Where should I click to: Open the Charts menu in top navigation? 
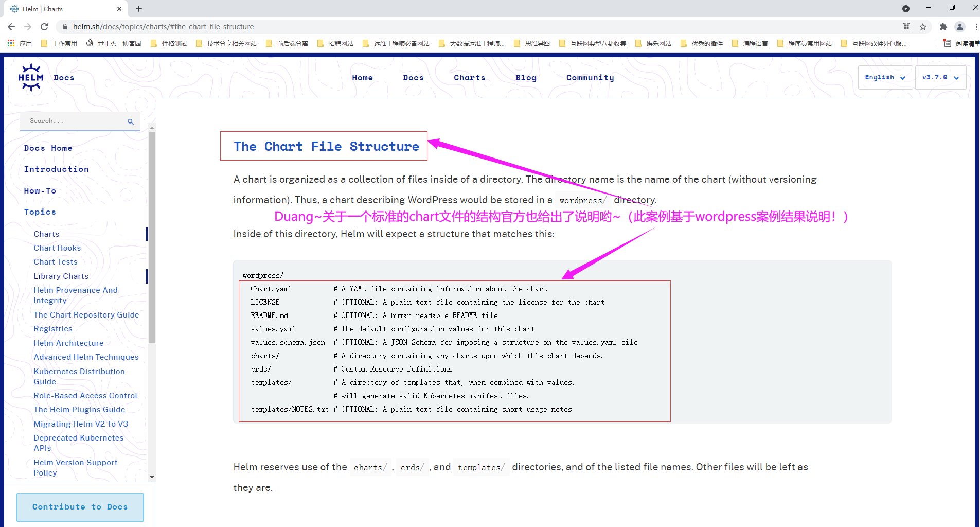[x=469, y=78]
